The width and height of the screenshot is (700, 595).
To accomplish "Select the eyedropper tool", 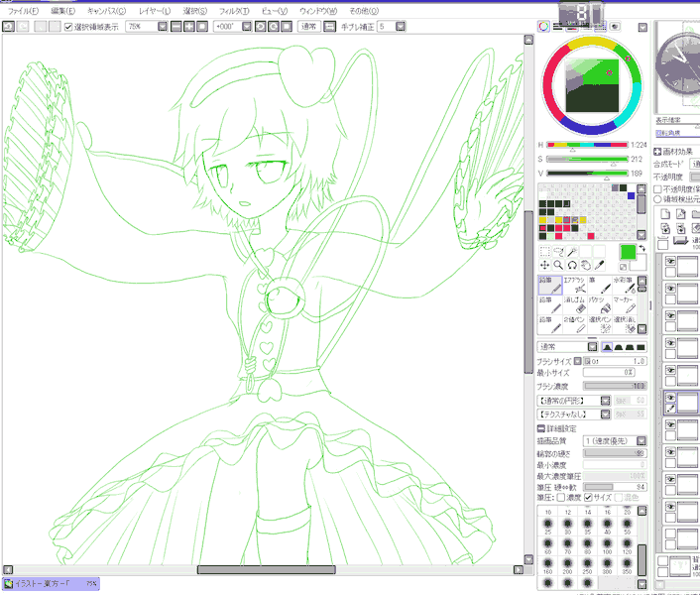I will (x=600, y=266).
